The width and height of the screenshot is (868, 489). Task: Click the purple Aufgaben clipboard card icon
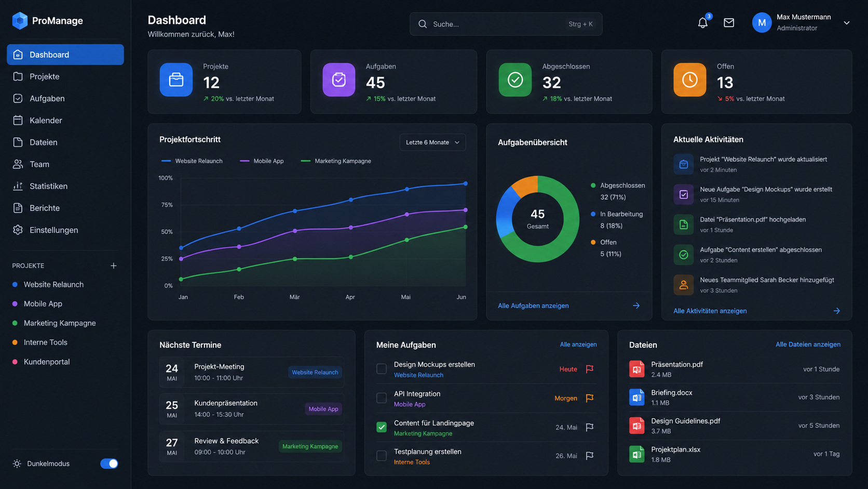click(x=339, y=80)
